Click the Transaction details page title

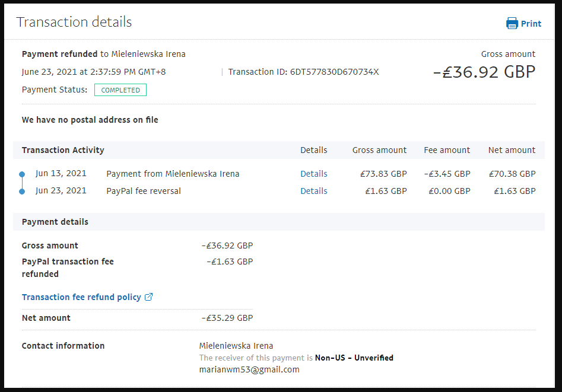pyautogui.click(x=74, y=23)
